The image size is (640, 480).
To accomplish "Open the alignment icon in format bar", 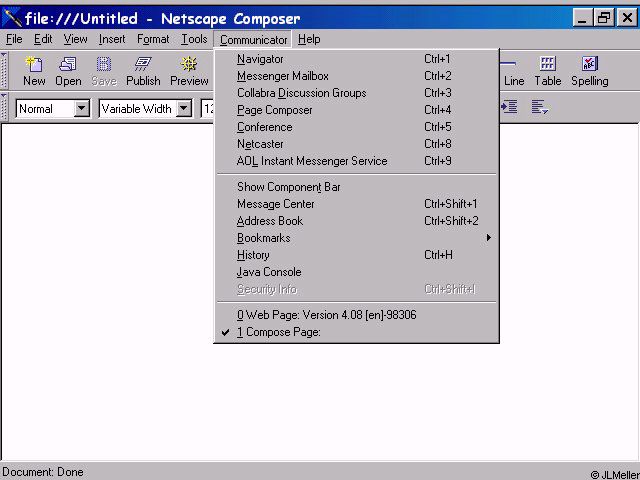I will 540,107.
